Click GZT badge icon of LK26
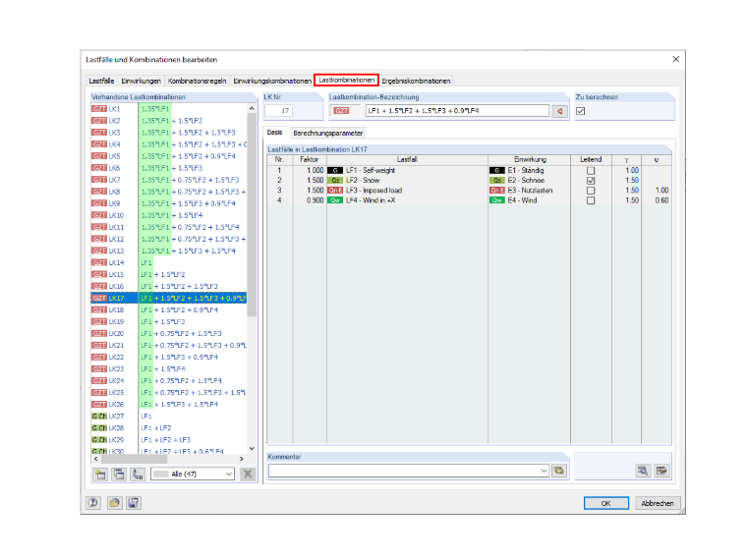747x560 pixels. tap(99, 404)
